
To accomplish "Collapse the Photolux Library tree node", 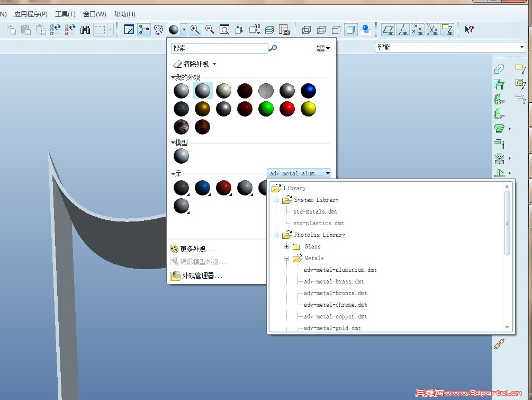I will pos(276,235).
